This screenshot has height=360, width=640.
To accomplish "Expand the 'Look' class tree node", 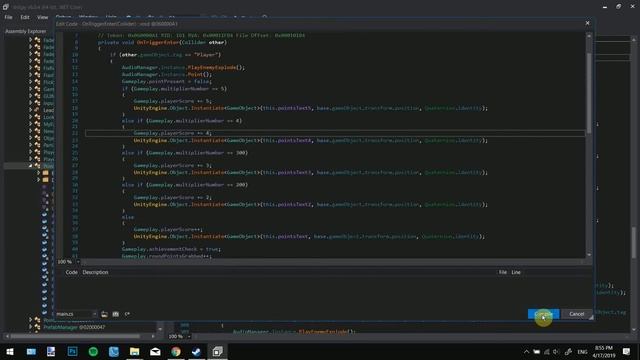I will coord(30,117).
